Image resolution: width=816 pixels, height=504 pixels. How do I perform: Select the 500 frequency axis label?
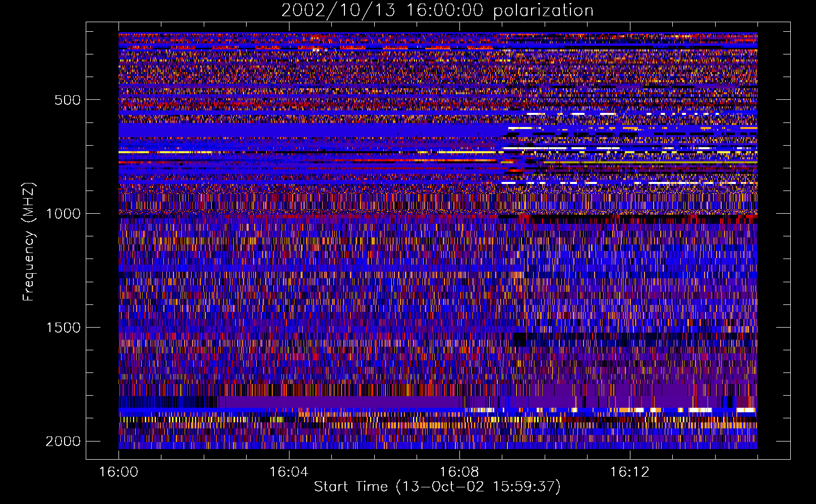click(x=68, y=100)
